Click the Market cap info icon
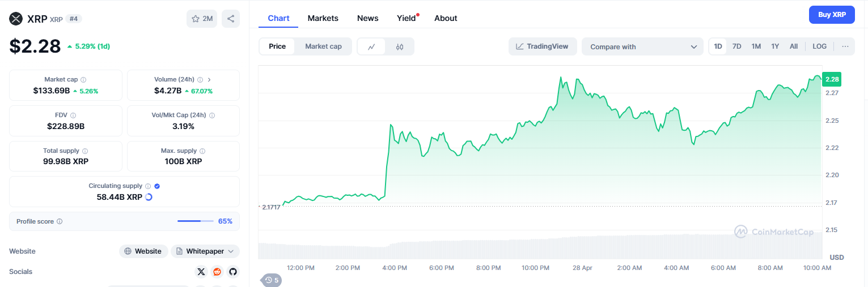Screen dimensions: 868x287 point(83,80)
